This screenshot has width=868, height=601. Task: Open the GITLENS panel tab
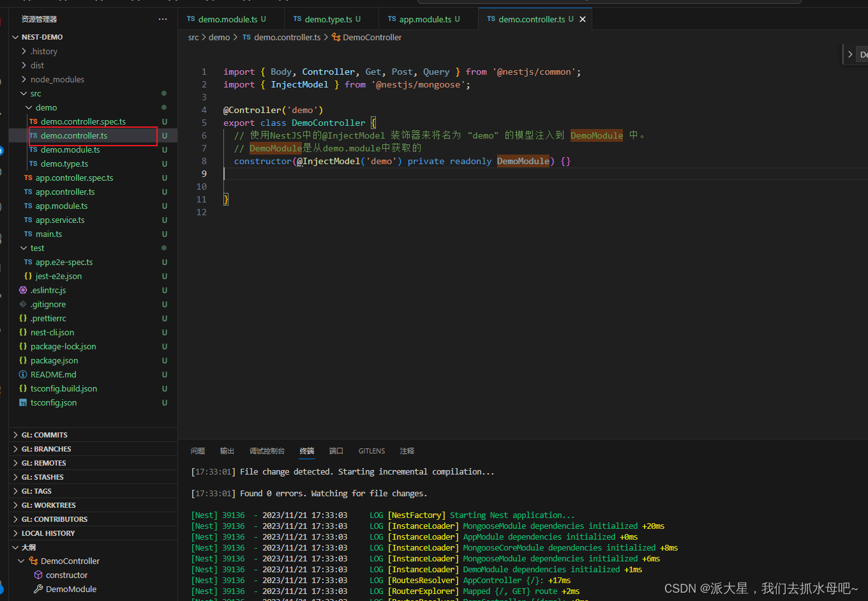coord(371,451)
